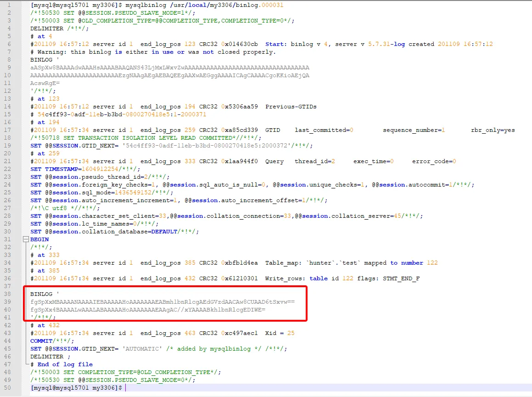Click 'error_code=0' on line 21
Viewport: 532px width, 397px height.
434,161
